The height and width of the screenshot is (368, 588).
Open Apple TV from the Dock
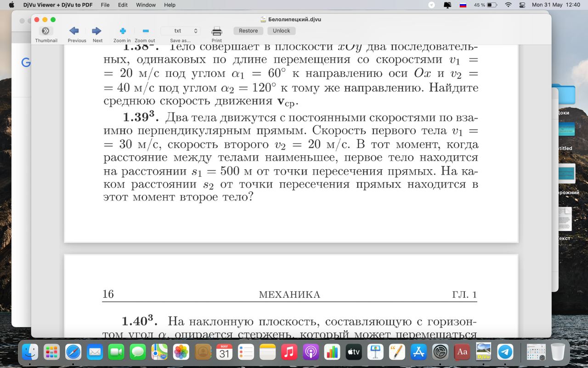click(x=354, y=352)
